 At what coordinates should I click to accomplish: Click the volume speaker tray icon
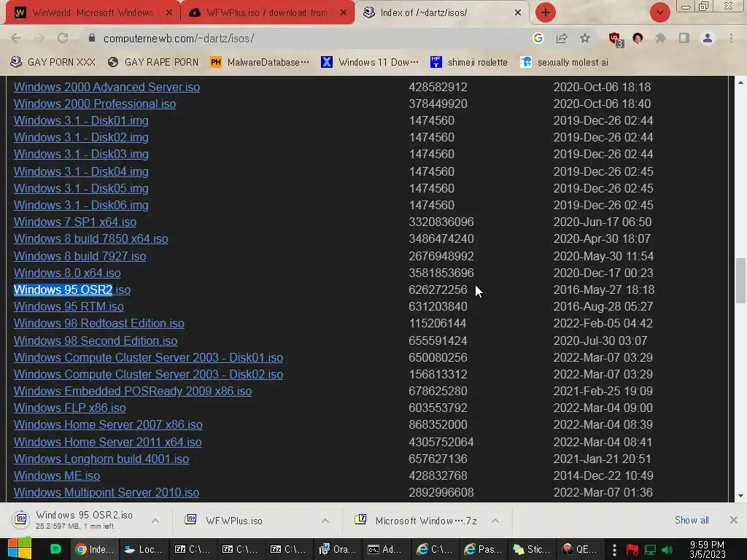(667, 550)
